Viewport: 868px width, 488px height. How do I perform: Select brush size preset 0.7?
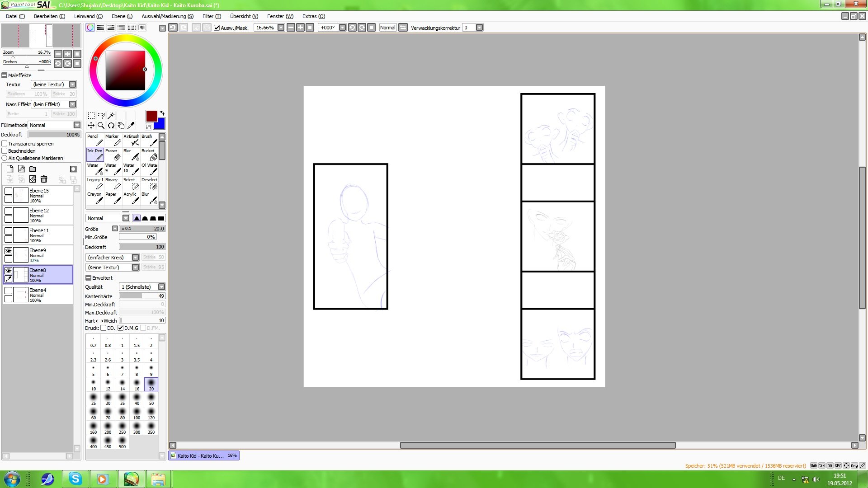93,342
